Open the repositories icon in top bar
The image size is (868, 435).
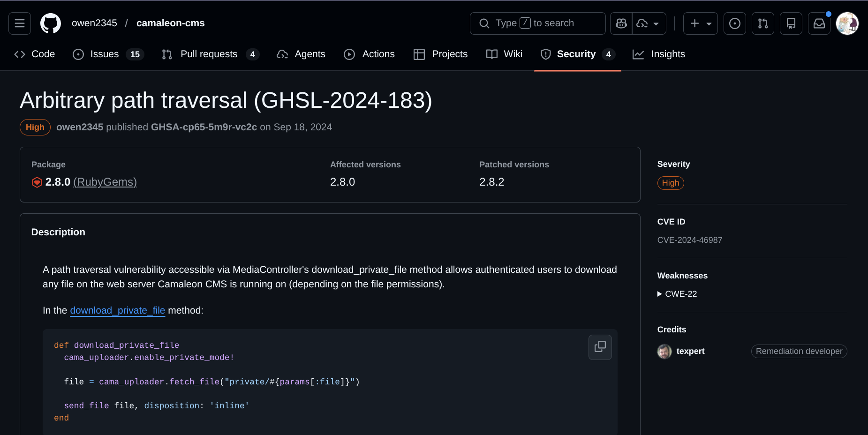coord(791,23)
